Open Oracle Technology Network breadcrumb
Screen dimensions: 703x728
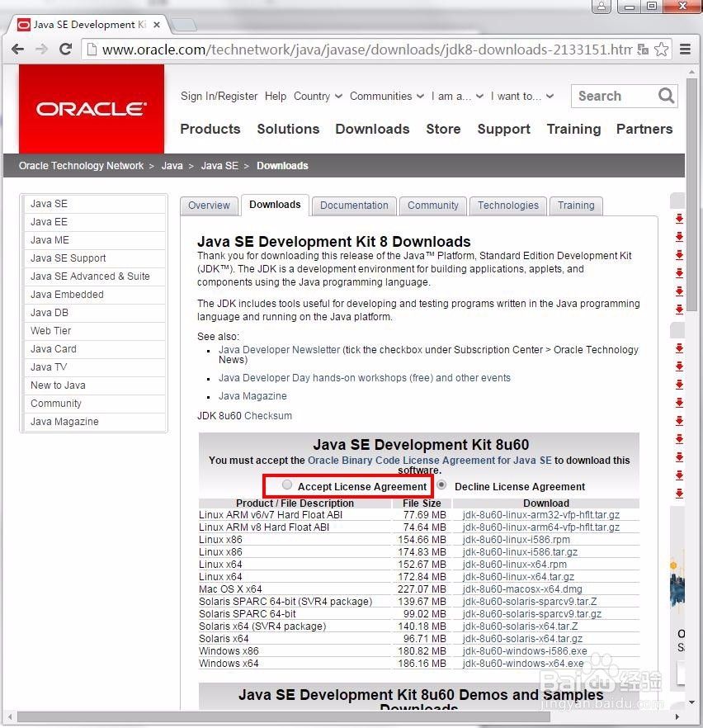click(81, 166)
